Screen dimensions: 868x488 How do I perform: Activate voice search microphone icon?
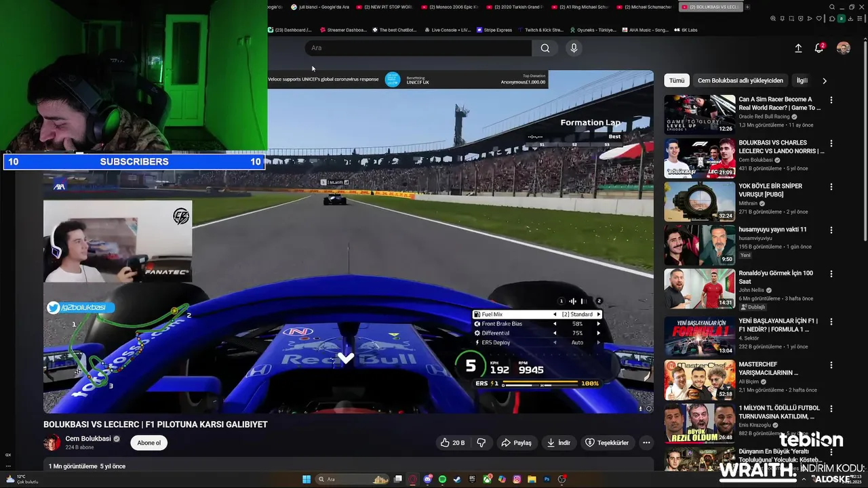click(x=574, y=48)
